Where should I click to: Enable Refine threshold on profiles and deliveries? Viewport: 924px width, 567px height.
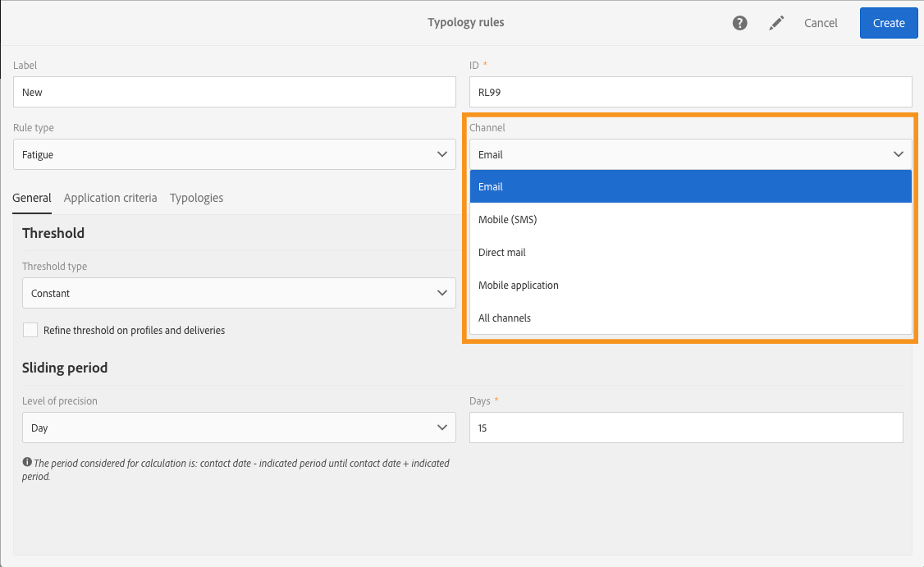coord(30,330)
